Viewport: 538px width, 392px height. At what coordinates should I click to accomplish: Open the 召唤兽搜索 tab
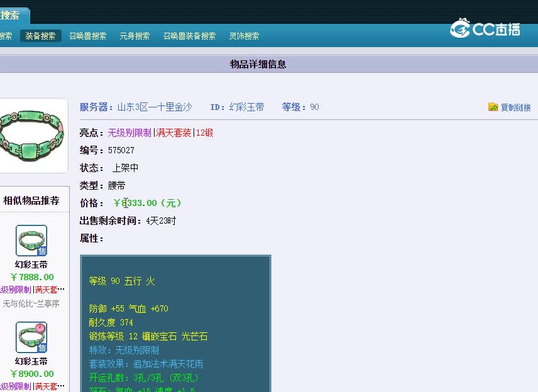[x=87, y=36]
